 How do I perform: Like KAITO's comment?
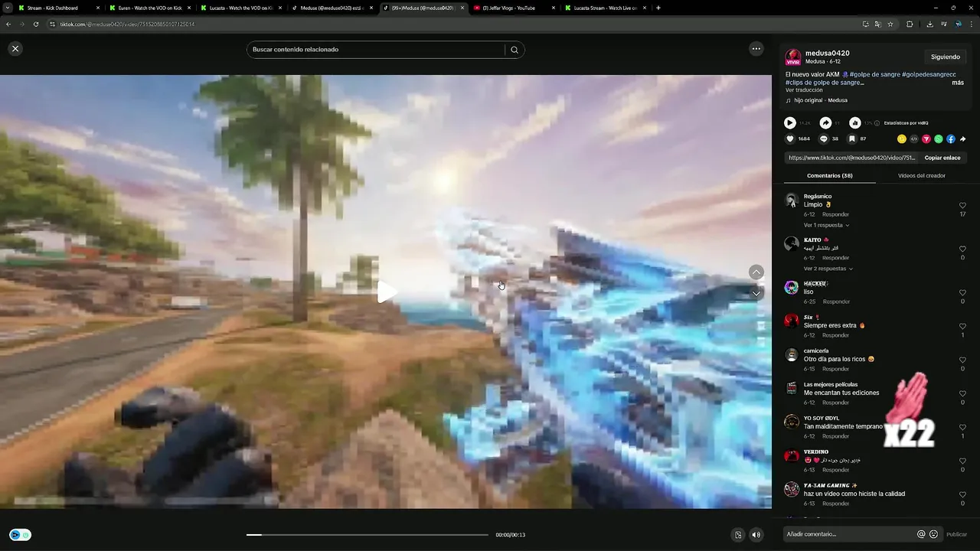[962, 249]
